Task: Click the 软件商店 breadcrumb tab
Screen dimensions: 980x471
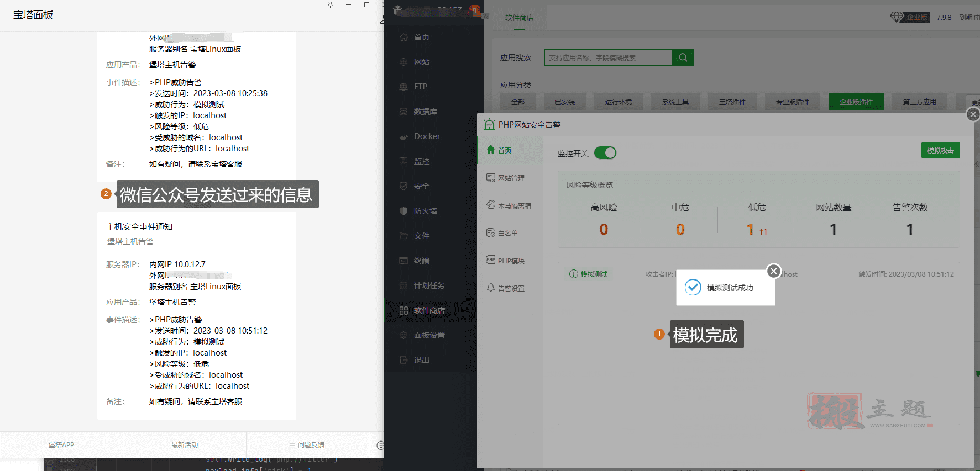Action: 520,18
